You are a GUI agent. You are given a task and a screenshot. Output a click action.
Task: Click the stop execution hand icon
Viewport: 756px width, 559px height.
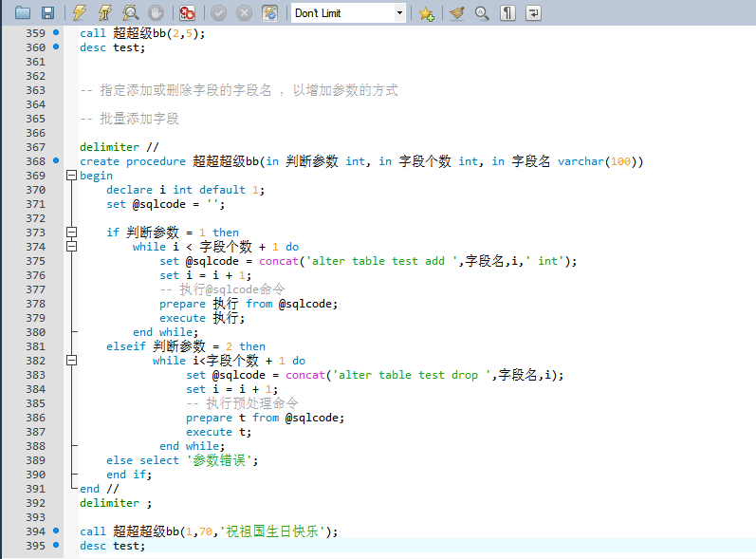156,13
